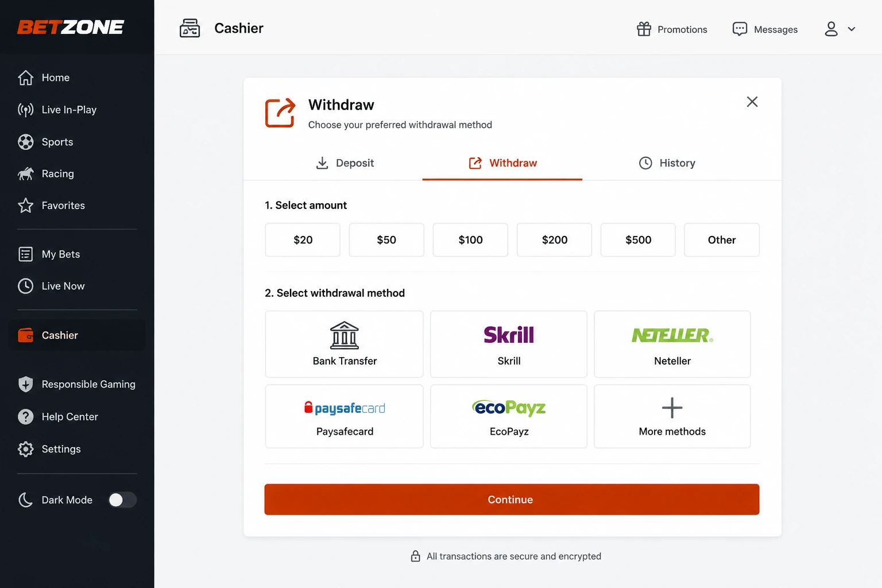The image size is (882, 588).
Task: Expand More methods option
Action: pyautogui.click(x=672, y=416)
